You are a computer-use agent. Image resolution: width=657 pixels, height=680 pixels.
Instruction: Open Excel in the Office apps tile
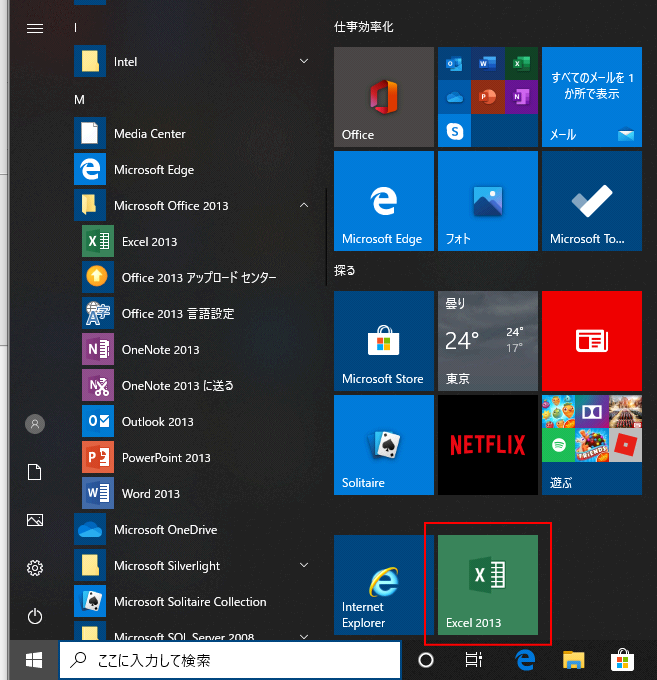tap(521, 63)
